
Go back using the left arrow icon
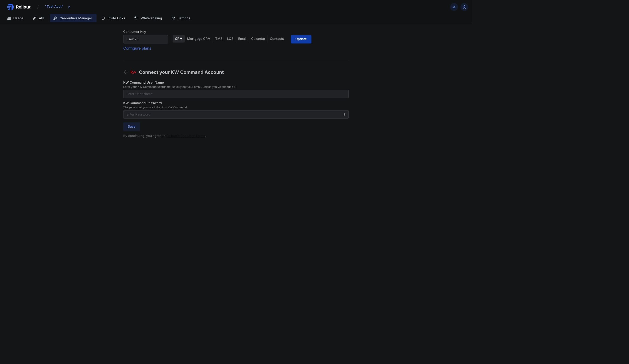[x=126, y=72]
